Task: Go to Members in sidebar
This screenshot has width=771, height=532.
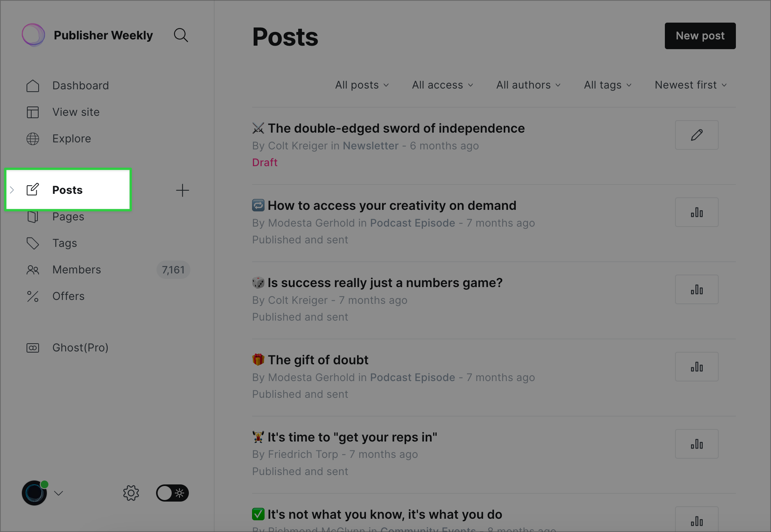Action: 76,270
